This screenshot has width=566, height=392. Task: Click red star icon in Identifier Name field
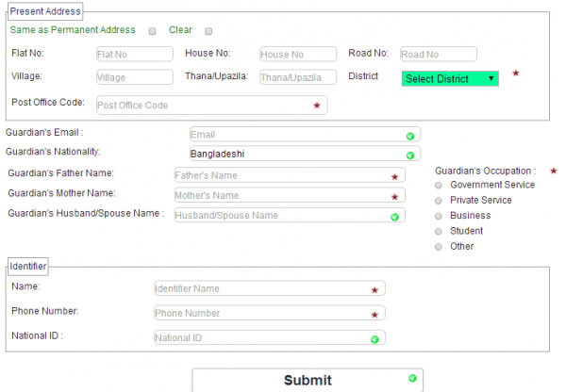(x=375, y=290)
